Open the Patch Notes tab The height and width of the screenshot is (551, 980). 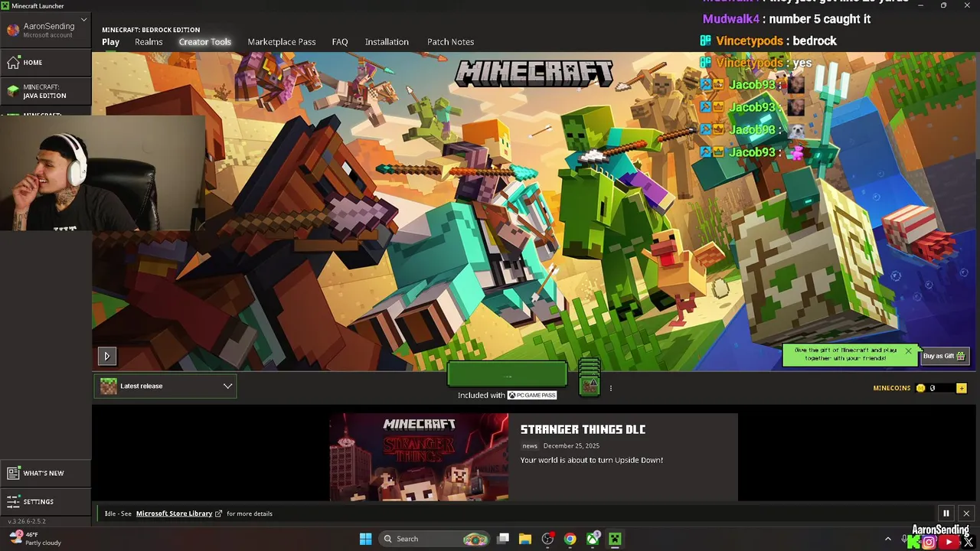(x=450, y=42)
